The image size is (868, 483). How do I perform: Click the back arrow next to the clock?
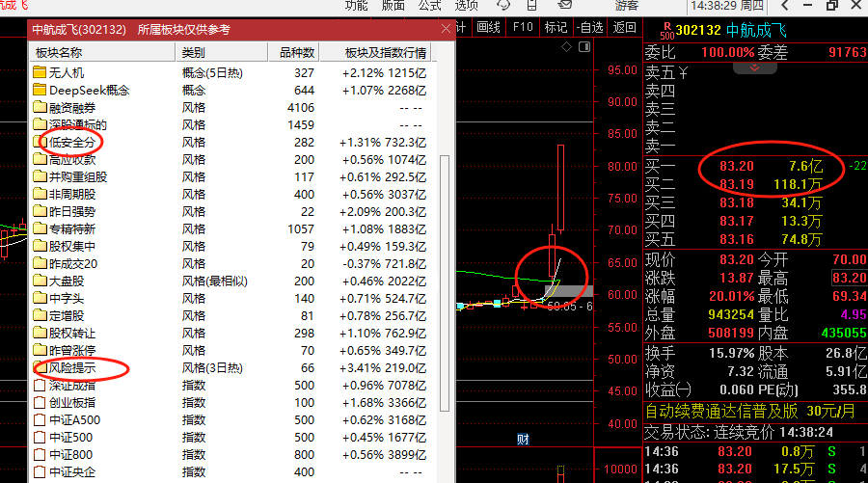[785, 6]
